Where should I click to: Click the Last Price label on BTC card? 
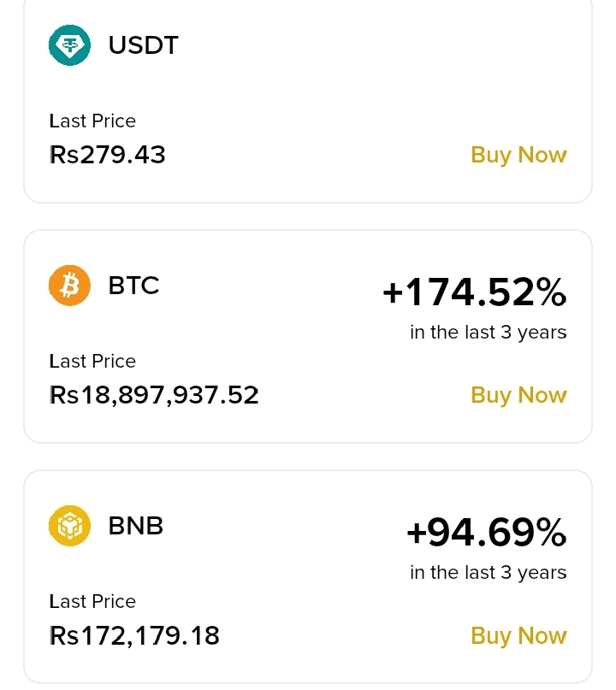(92, 361)
